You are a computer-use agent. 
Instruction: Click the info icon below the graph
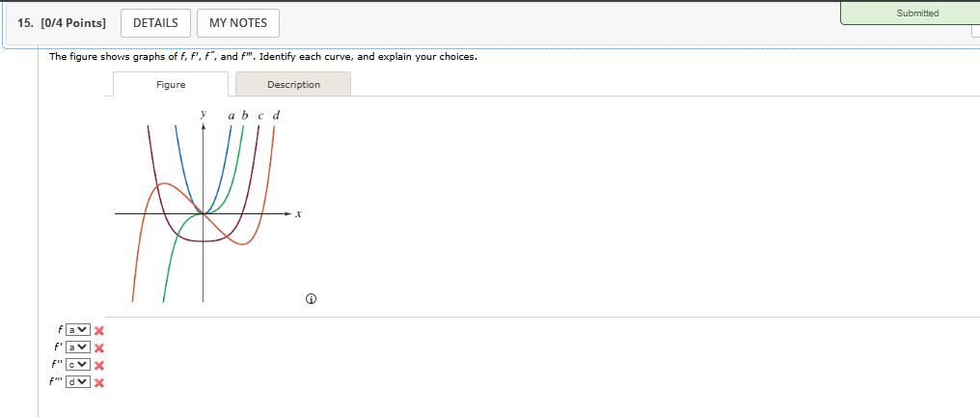pyautogui.click(x=311, y=298)
